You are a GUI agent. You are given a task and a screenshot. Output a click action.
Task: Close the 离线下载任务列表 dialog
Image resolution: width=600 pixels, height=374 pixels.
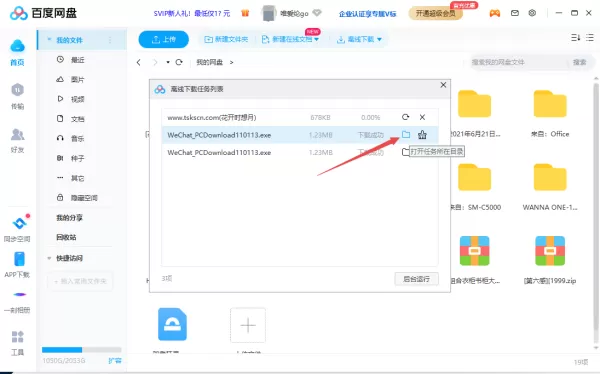[x=443, y=85]
